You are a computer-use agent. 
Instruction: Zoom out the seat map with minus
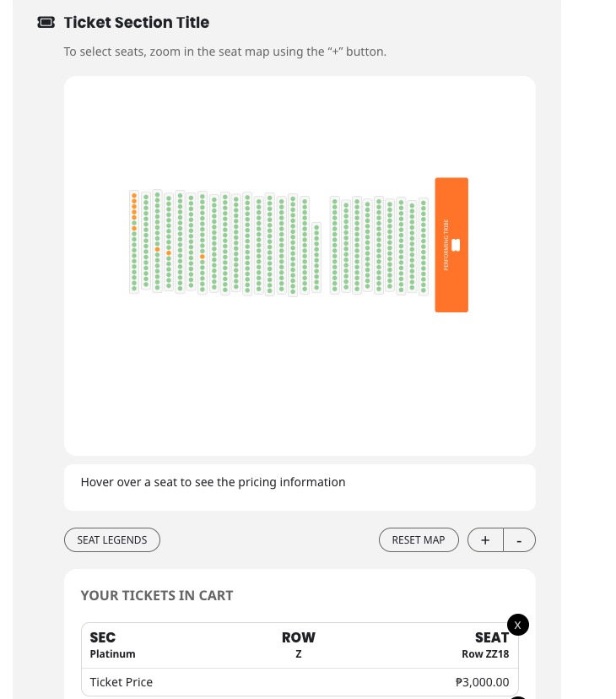pos(519,539)
